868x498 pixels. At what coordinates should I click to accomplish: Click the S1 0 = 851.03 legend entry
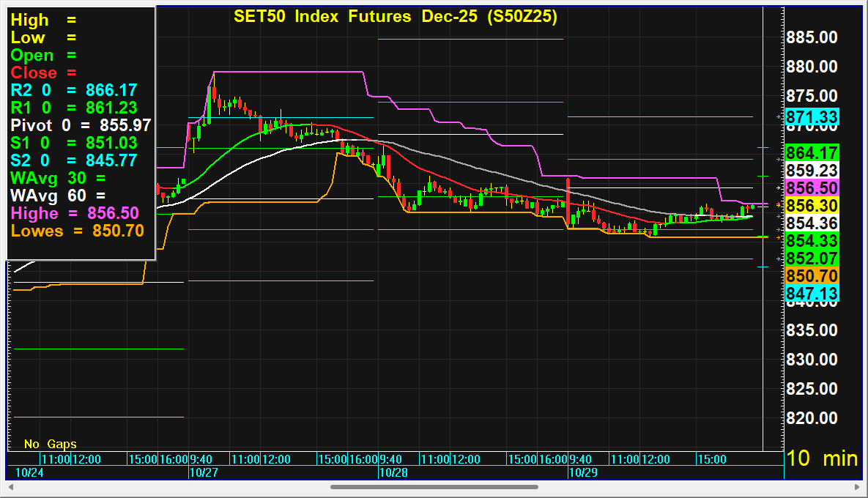point(73,143)
